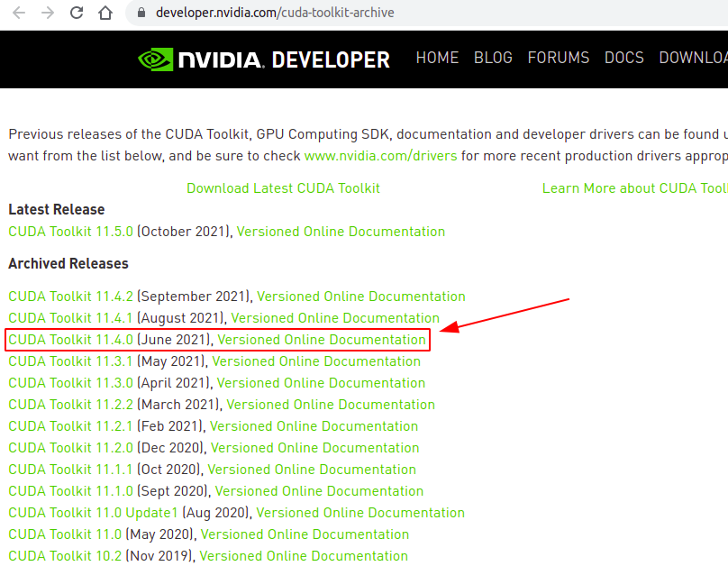The image size is (728, 566).
Task: Open CUDA Toolkit 11.4.0 download link
Action: click(x=70, y=340)
